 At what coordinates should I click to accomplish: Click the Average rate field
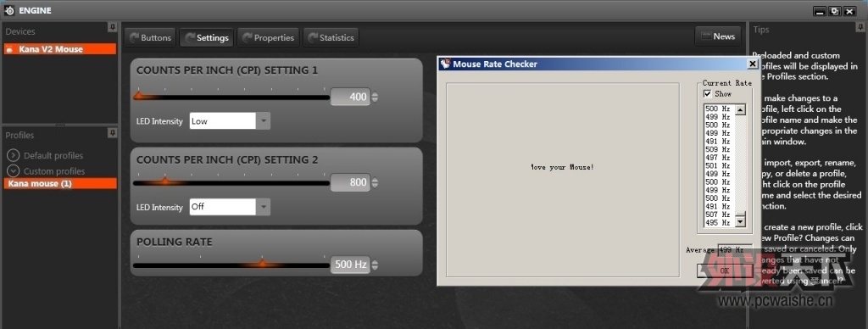tap(735, 250)
